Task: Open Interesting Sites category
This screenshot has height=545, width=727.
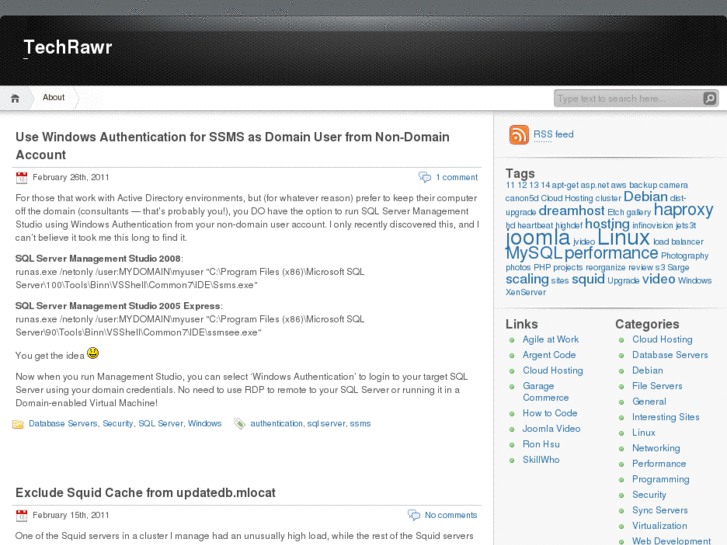Action: (666, 417)
